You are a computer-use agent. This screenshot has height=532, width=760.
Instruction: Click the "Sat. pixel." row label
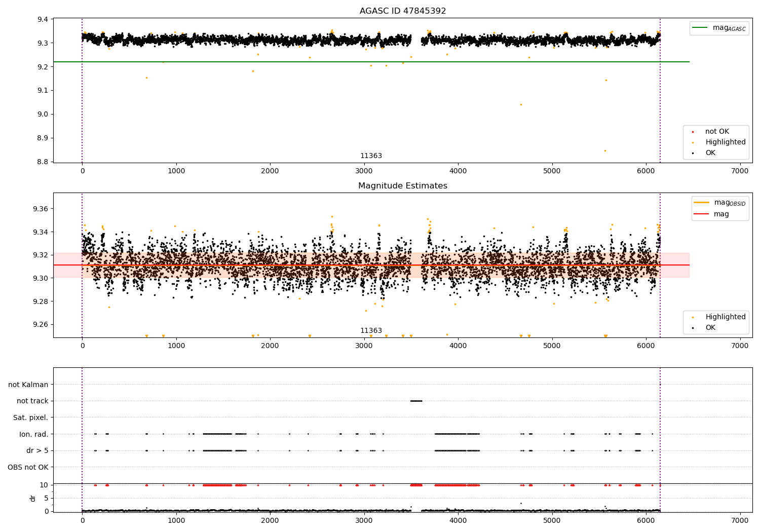(30, 418)
